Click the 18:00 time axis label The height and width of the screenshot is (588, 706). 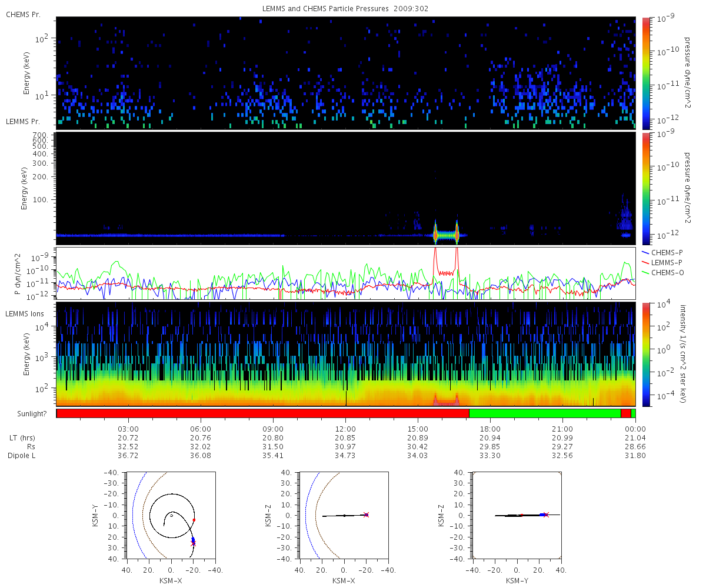(x=490, y=429)
